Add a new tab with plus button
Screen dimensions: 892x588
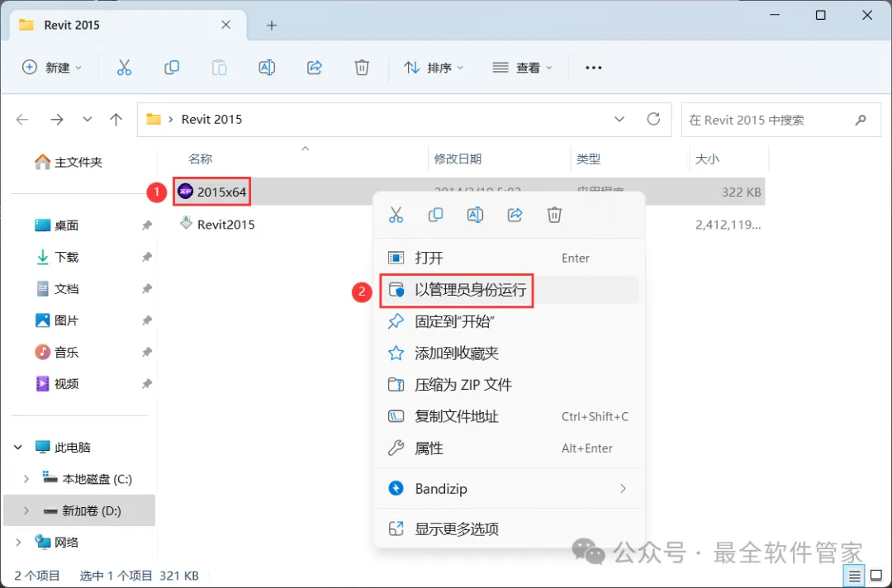coord(272,26)
